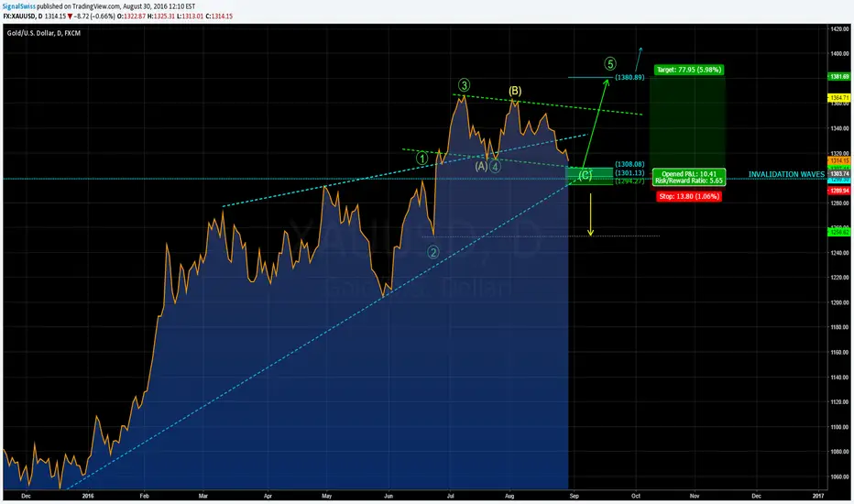This screenshot has width=854, height=504.
Task: Select the (A) corrective wave label
Action: click(481, 166)
